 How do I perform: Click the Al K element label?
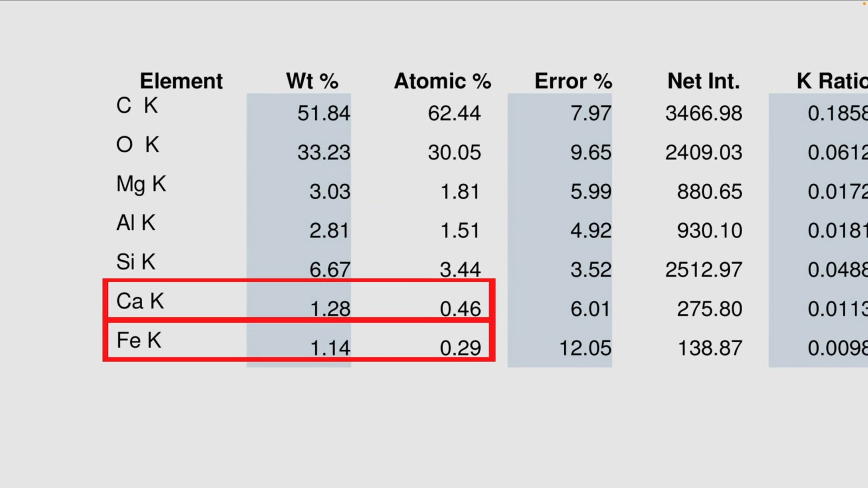(136, 223)
